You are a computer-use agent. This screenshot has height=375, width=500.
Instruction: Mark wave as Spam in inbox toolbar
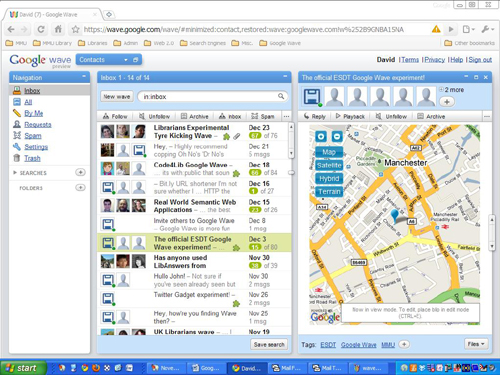[263, 116]
